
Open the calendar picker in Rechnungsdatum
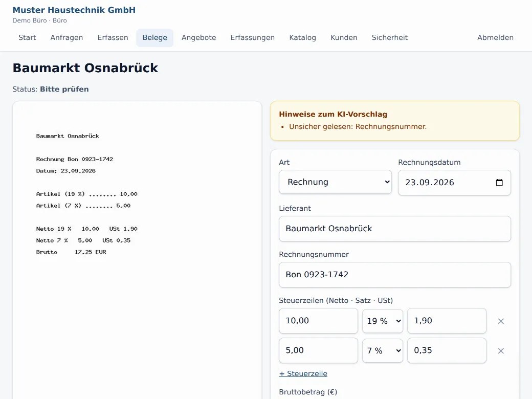point(499,183)
